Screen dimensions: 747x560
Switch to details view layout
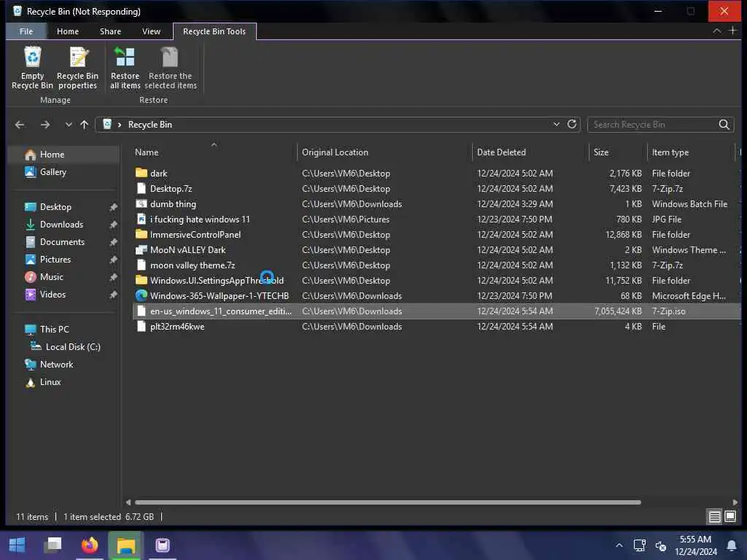tap(714, 517)
